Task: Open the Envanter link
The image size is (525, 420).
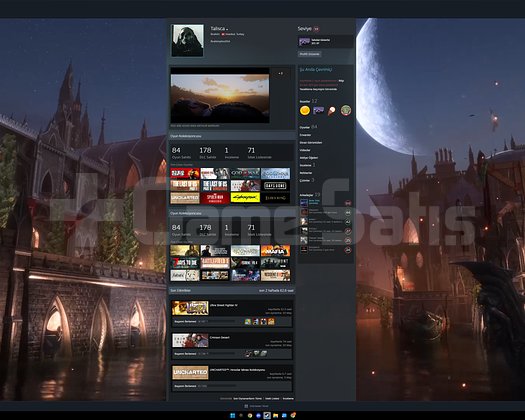Action: [305, 135]
